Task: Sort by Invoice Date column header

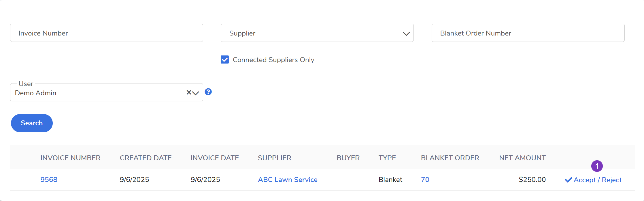Action: [215, 158]
